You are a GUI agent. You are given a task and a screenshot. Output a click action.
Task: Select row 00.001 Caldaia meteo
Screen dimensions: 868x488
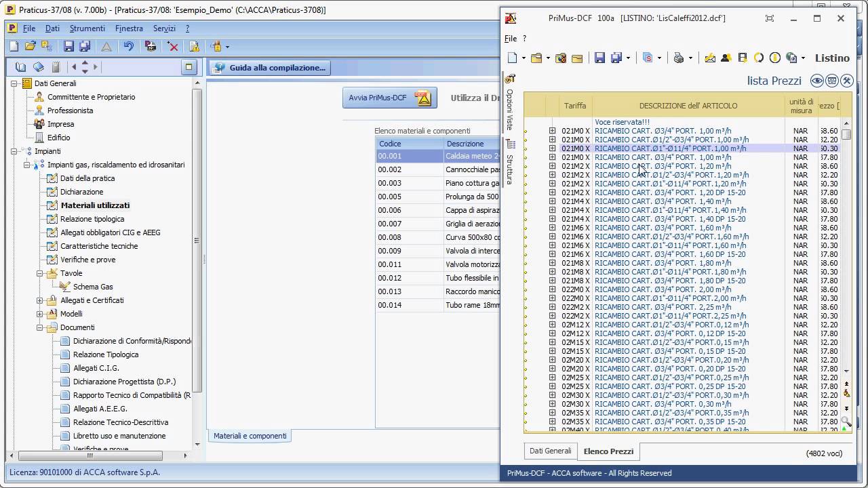[438, 156]
